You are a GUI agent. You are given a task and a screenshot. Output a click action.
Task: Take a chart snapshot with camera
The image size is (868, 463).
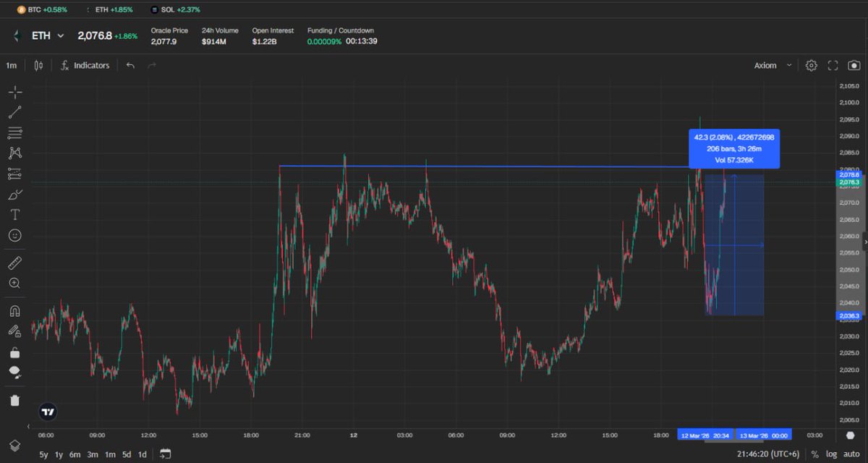click(x=854, y=65)
